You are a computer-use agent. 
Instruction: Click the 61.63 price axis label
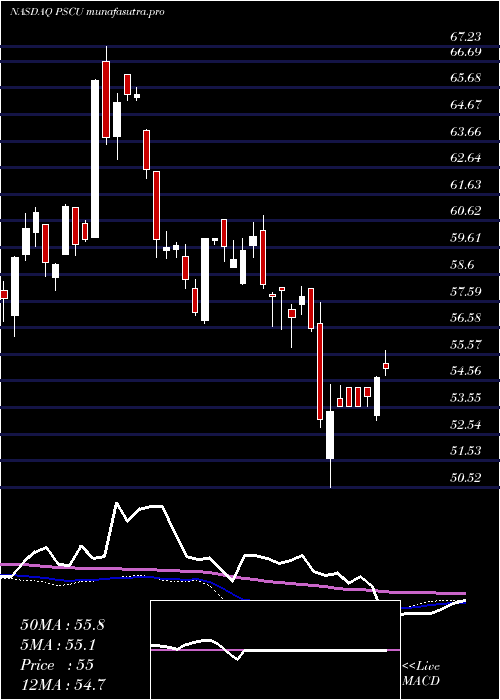click(x=465, y=185)
